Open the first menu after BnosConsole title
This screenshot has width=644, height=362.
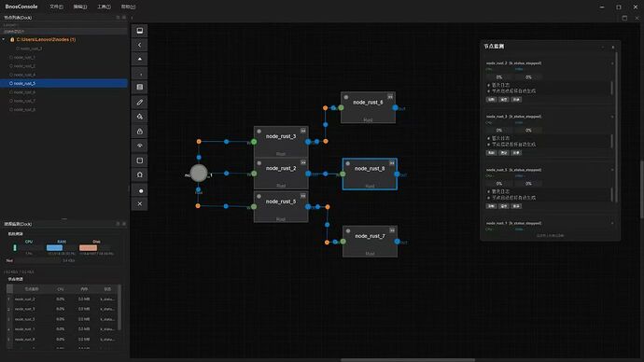coord(56,7)
